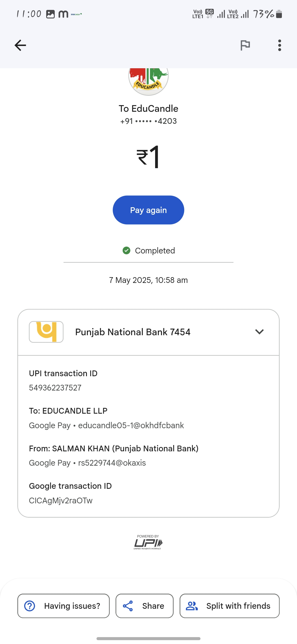
Task: Tap the flag report icon
Action: [245, 45]
